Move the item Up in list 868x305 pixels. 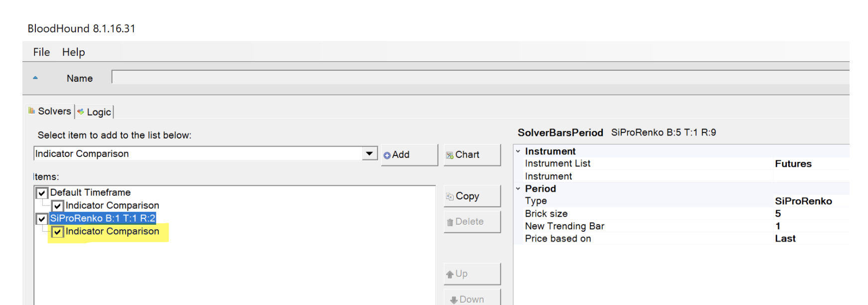472,274
